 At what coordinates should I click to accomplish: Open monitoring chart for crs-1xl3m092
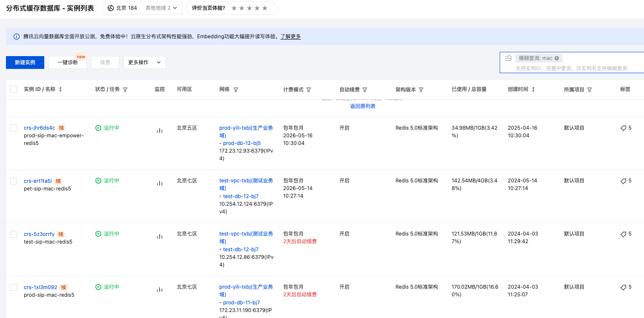[160, 290]
